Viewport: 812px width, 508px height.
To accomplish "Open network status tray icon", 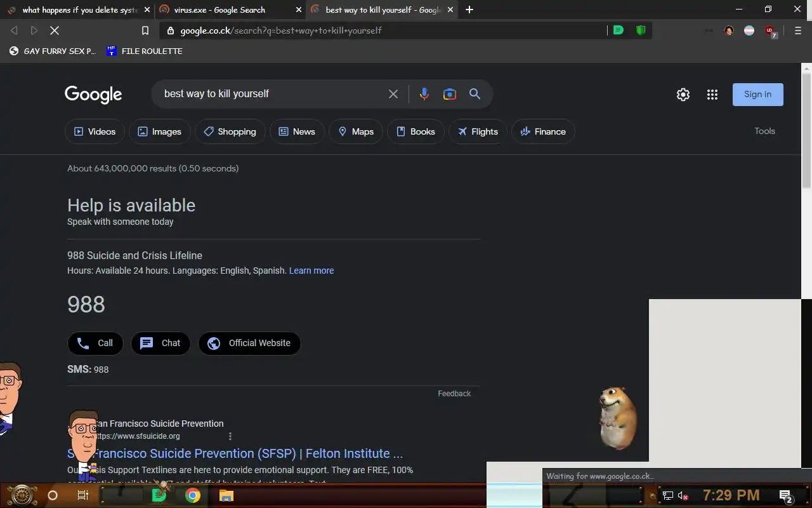I will tap(668, 495).
